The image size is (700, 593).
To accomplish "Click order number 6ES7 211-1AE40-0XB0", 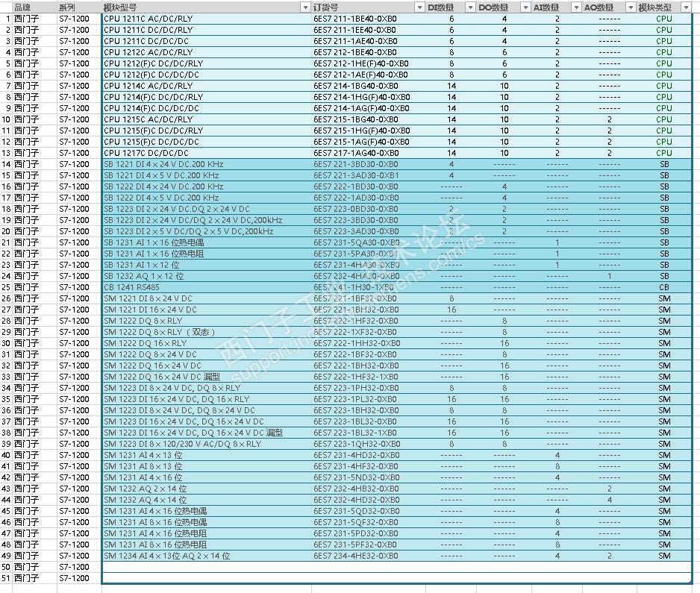I will pyautogui.click(x=355, y=41).
